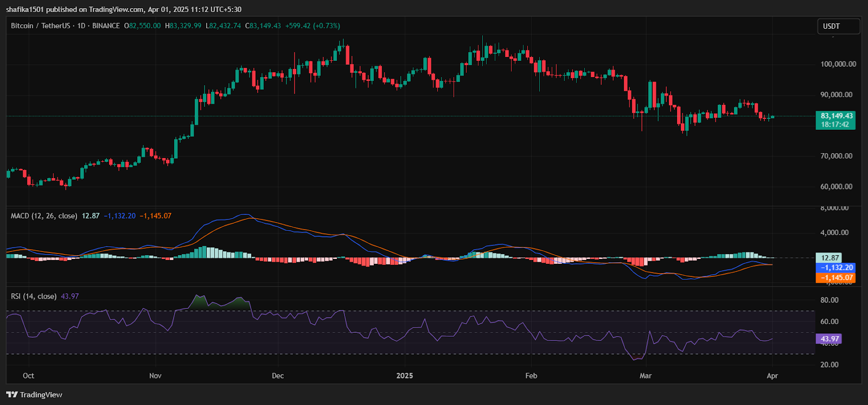Click the green 83,149.43 current price label
This screenshot has height=405, width=868.
[836, 116]
